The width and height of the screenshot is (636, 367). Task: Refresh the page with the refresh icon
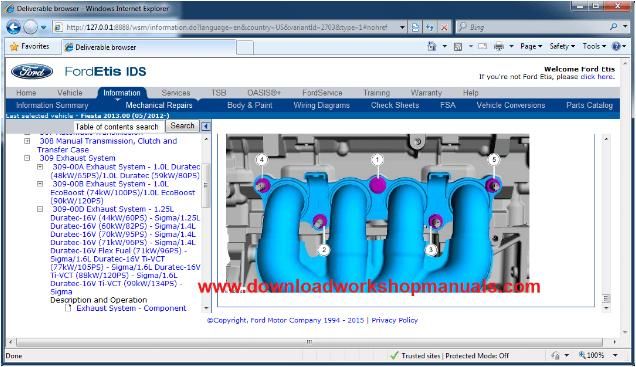(430, 28)
